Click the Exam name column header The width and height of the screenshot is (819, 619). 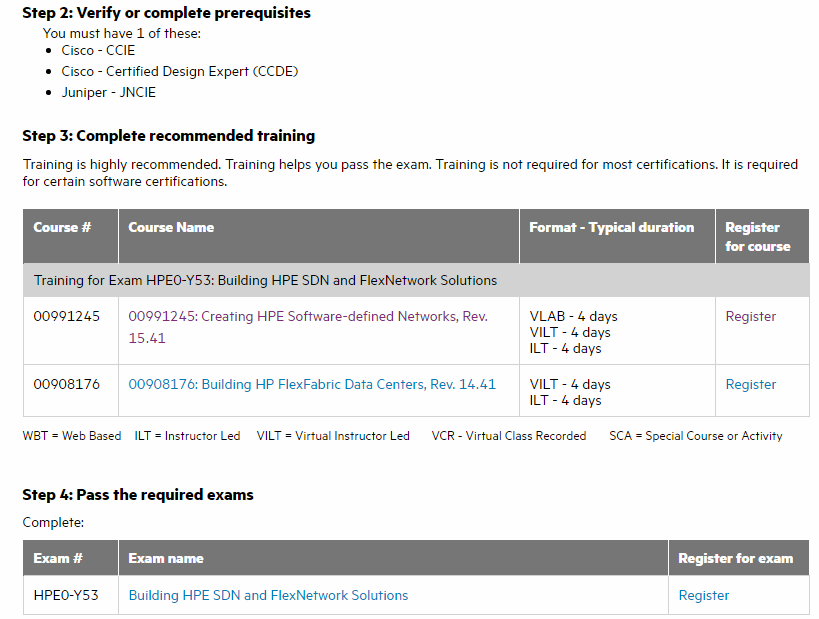point(393,558)
